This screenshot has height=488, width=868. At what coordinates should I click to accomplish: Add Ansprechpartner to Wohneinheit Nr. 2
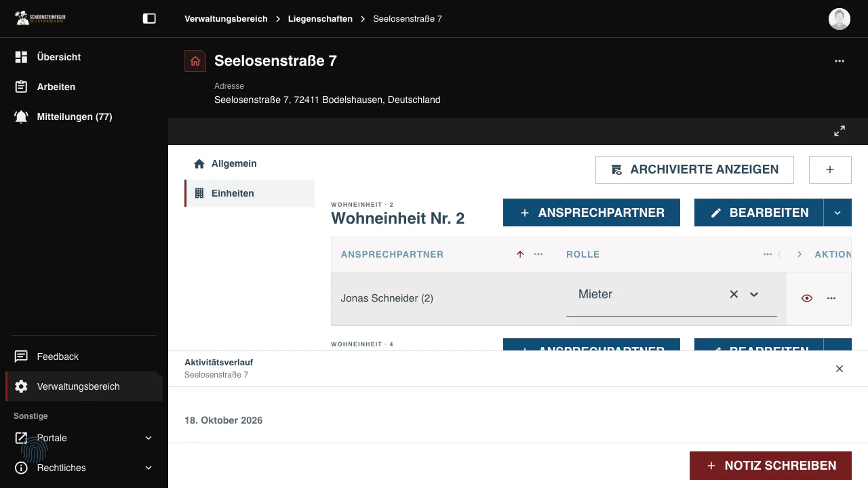click(x=591, y=213)
